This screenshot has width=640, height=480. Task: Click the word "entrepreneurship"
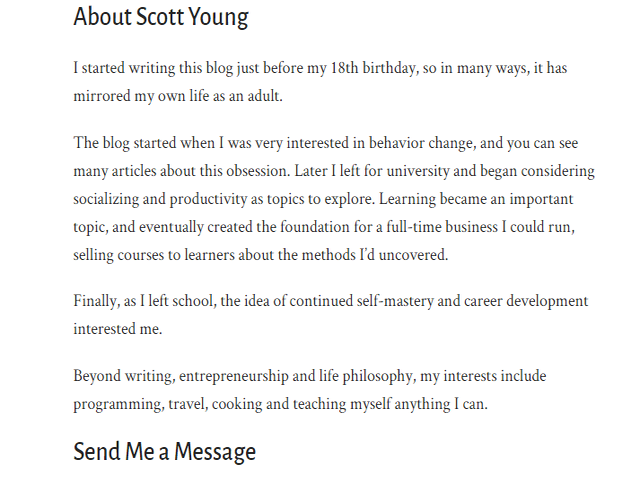coord(244,377)
